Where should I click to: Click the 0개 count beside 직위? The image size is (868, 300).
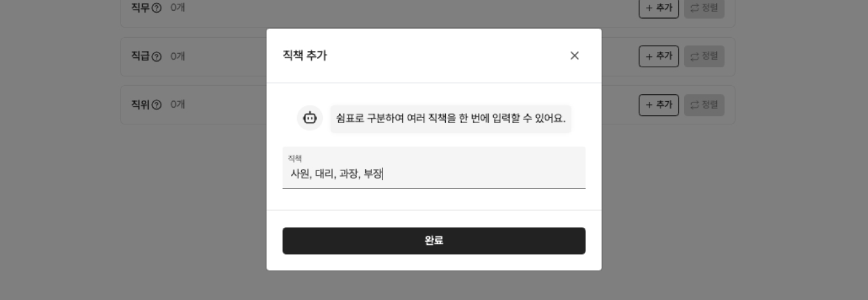tap(177, 104)
